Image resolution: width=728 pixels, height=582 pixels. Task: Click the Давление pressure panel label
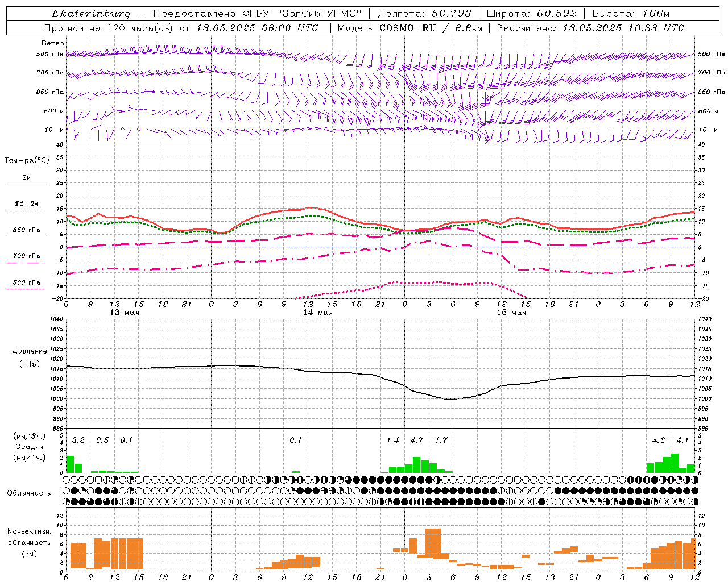(30, 351)
